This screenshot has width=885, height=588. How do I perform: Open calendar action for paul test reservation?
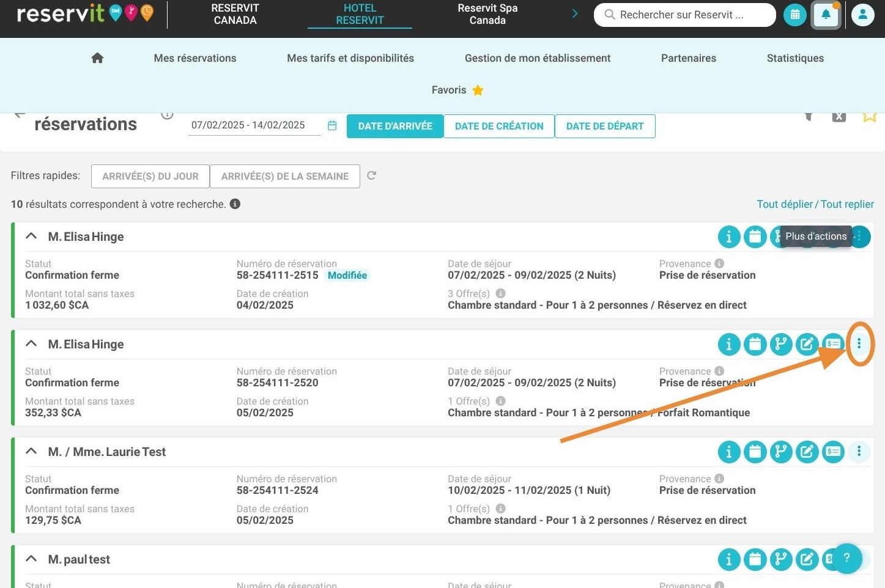click(x=755, y=559)
